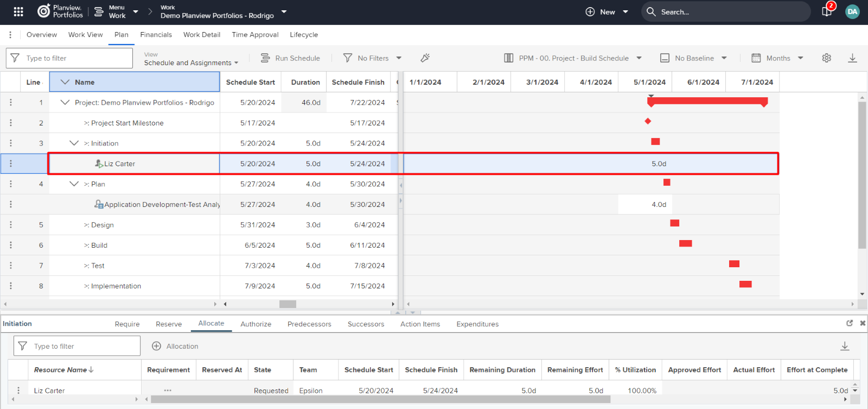Viewport: 868px width, 409px height.
Task: Collapse the Plan task chevron
Action: [x=74, y=184]
